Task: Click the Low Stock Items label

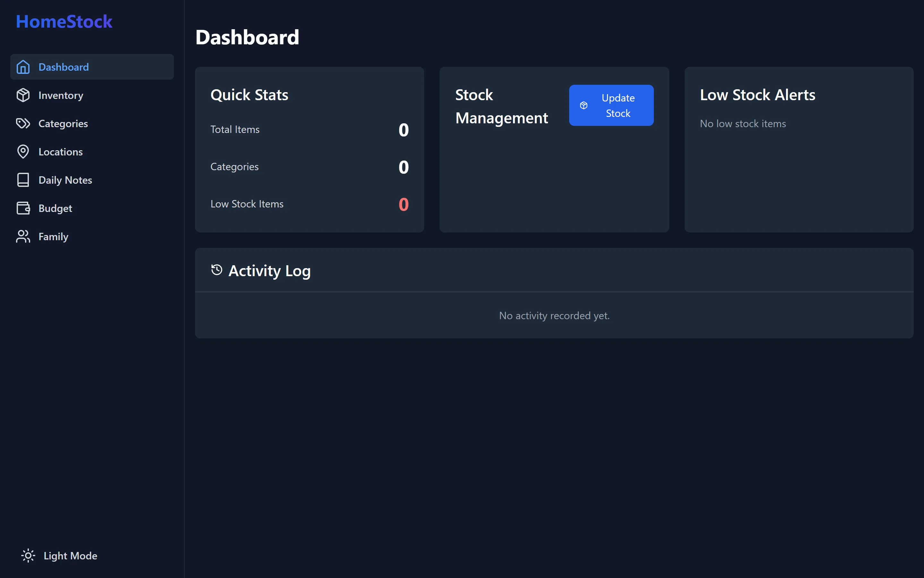Action: click(247, 204)
